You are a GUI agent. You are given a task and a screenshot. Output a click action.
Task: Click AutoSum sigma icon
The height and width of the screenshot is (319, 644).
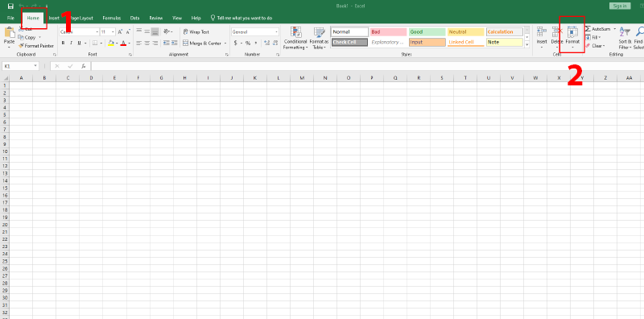click(x=588, y=29)
